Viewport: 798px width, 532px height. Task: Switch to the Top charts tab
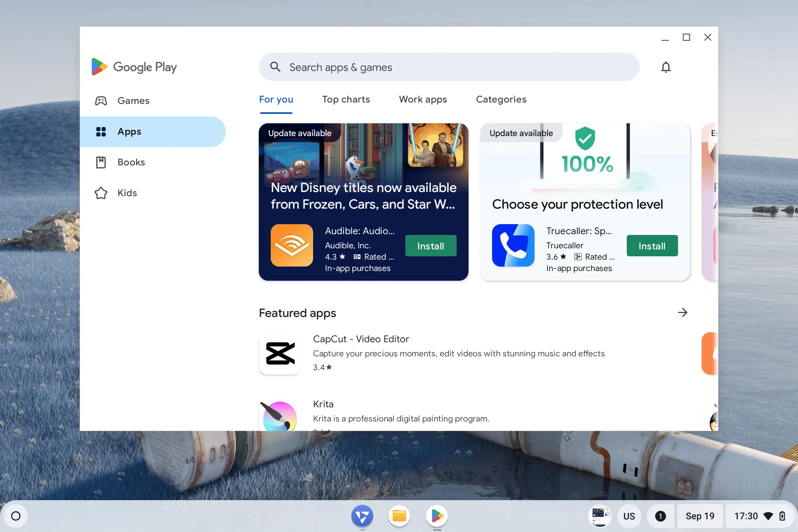[x=346, y=99]
